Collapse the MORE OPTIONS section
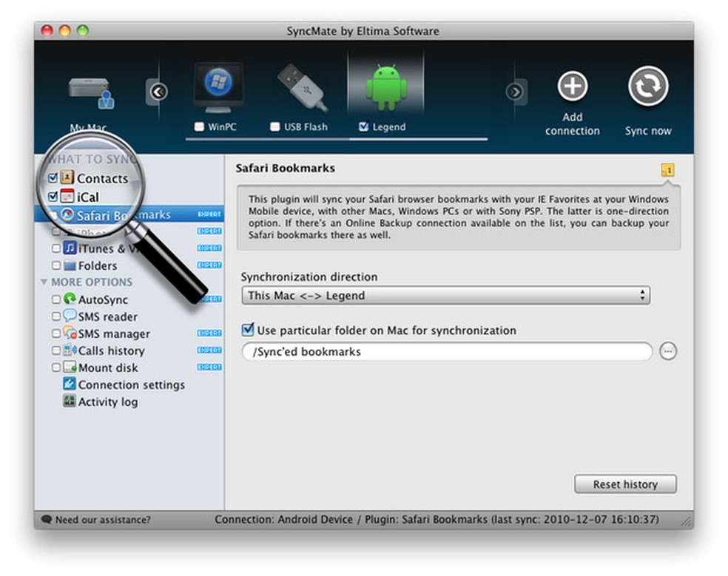Viewport: 728px width, 576px height. (44, 282)
